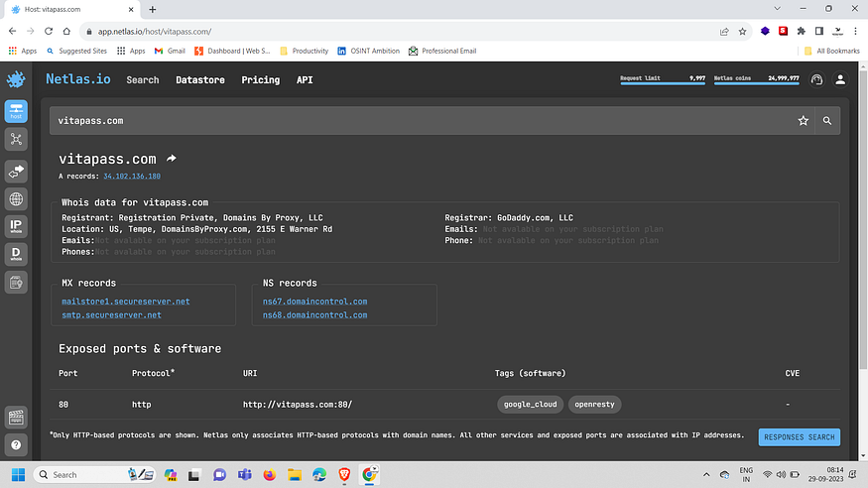The height and width of the screenshot is (488, 868).
Task: Open the Windows Start menu
Action: (18, 475)
